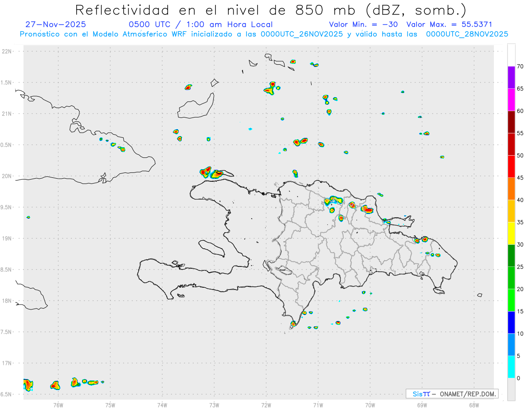Click the colorbar label '0'
The height and width of the screenshot is (411, 532).
pos(519,378)
